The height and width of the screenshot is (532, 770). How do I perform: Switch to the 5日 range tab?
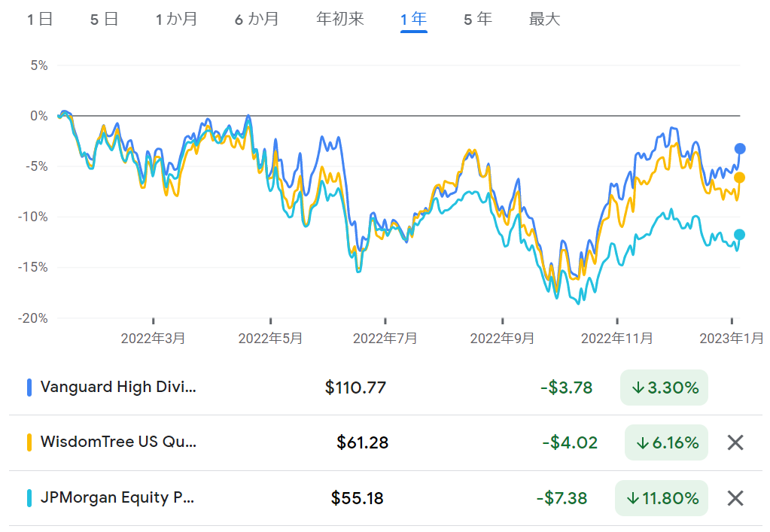tap(104, 19)
